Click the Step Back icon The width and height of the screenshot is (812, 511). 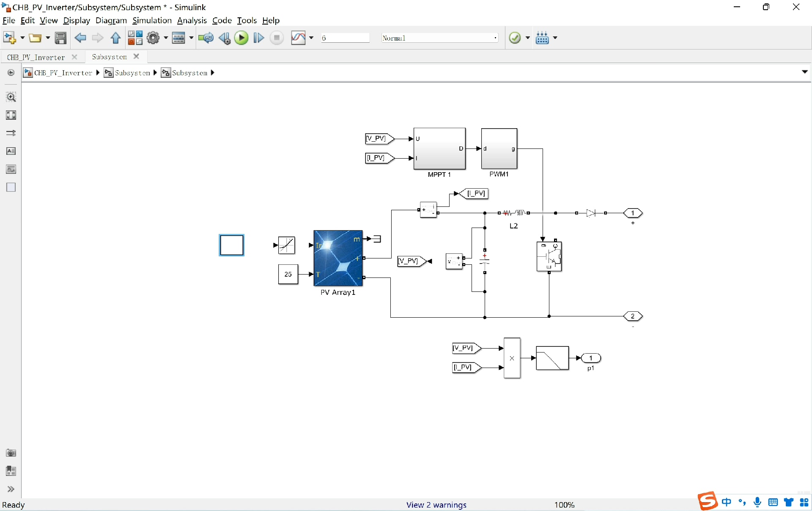[x=225, y=38]
